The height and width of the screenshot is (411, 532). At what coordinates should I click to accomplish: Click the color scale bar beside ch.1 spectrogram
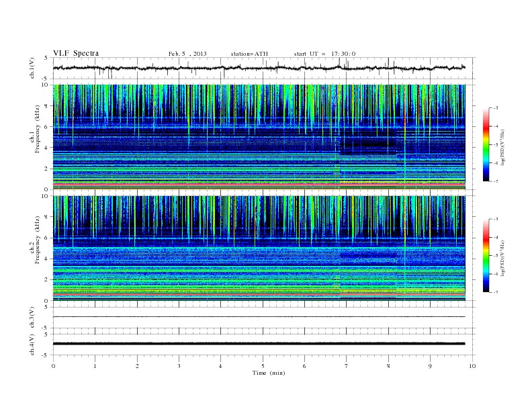coord(486,145)
